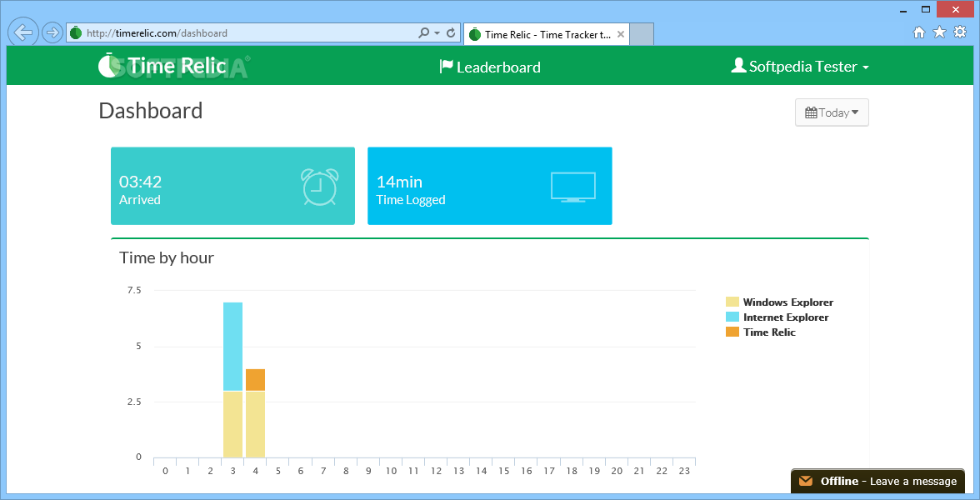The height and width of the screenshot is (500, 980).
Task: Click the Offline - Leave a message widget
Action: [877, 482]
